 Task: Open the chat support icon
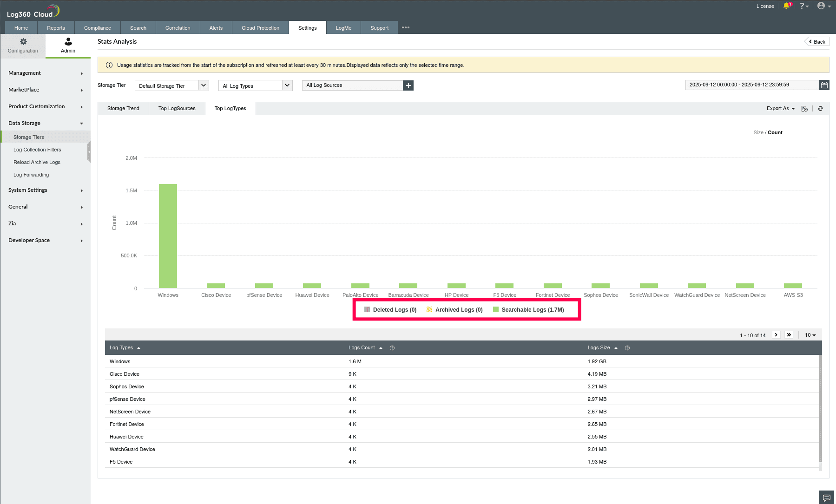(x=827, y=497)
